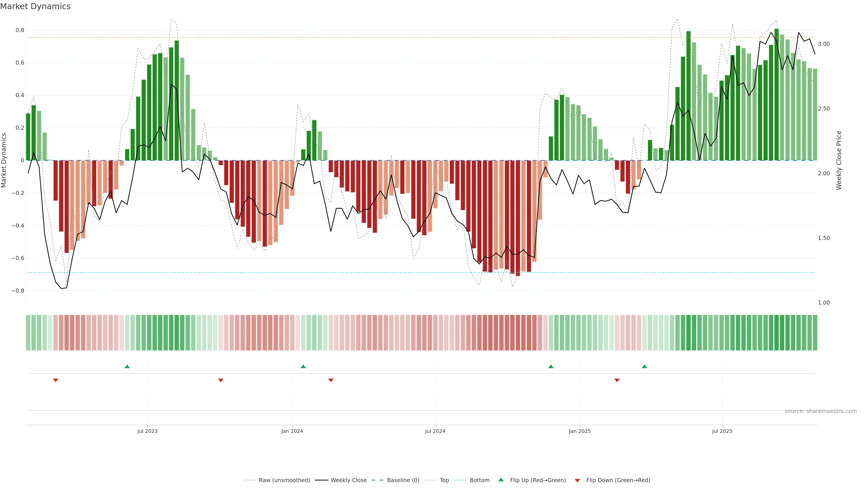868x488 pixels.
Task: Click the green Flip Up triangle before Jul 2023
Action: [x=127, y=366]
